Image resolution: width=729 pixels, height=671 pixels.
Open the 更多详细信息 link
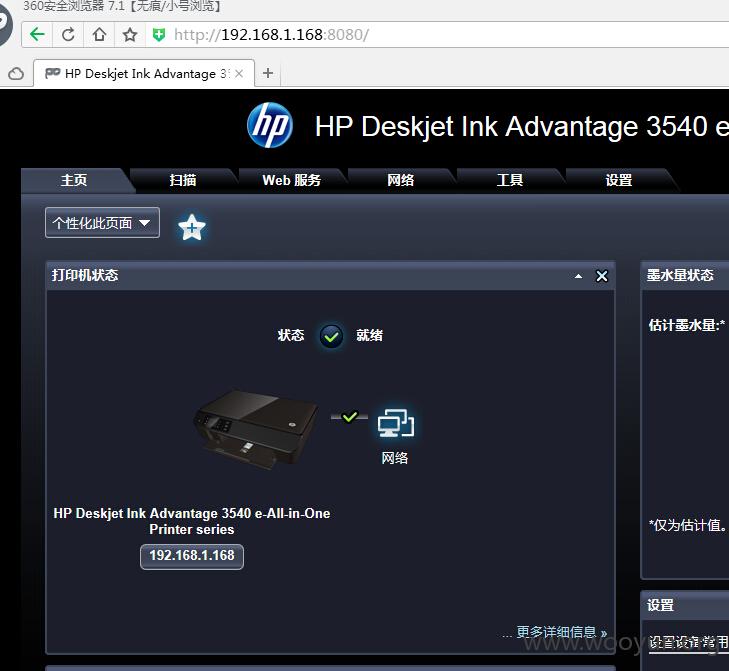coord(562,632)
